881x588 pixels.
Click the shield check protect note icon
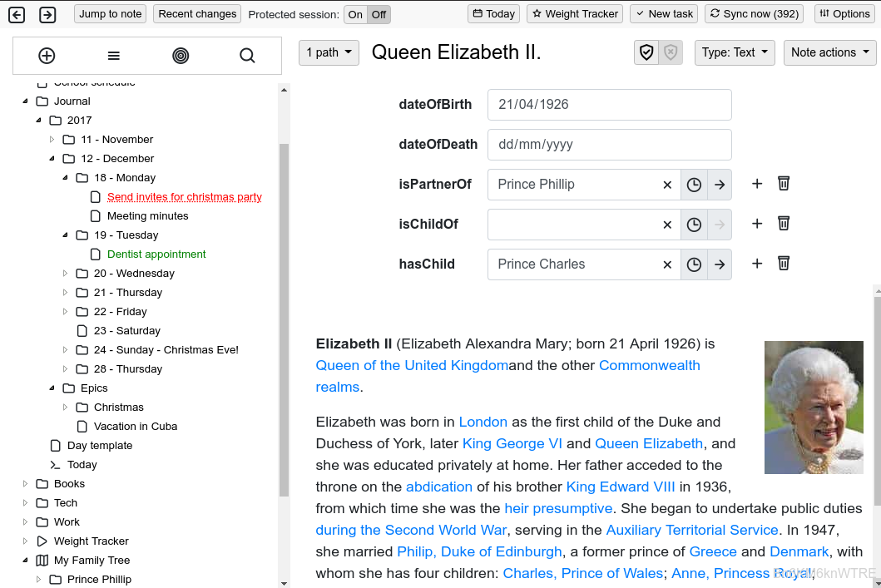pos(646,52)
